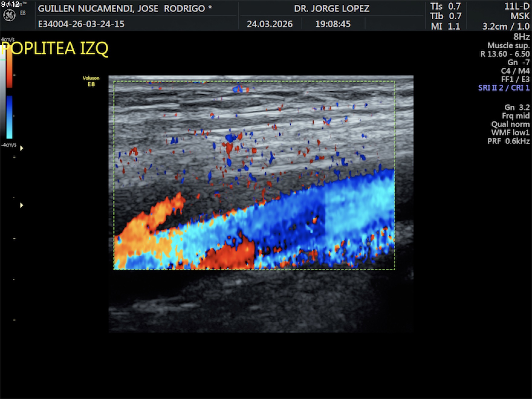This screenshot has height=399, width=532.
Task: Click the Muscle sup. preset label
Action: tap(508, 46)
